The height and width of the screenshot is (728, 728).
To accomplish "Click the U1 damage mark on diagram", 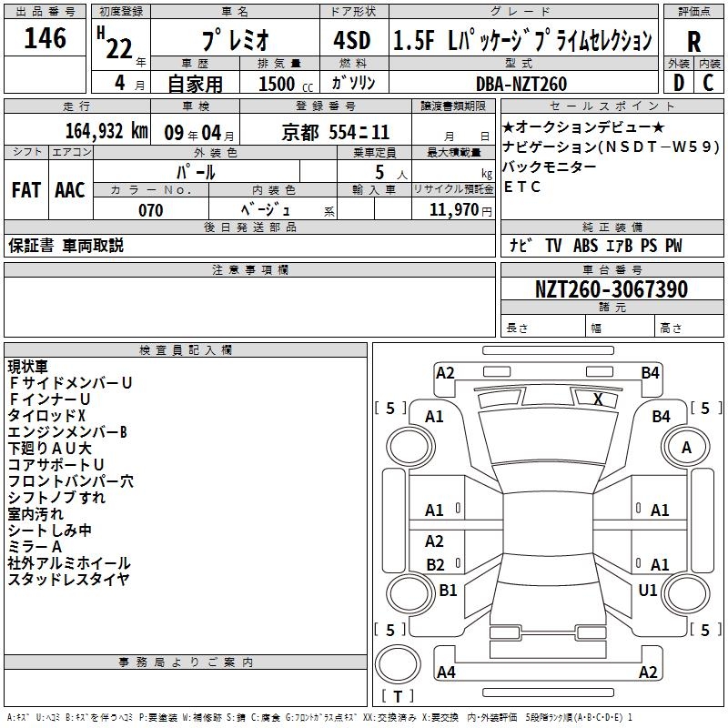I will (648, 591).
